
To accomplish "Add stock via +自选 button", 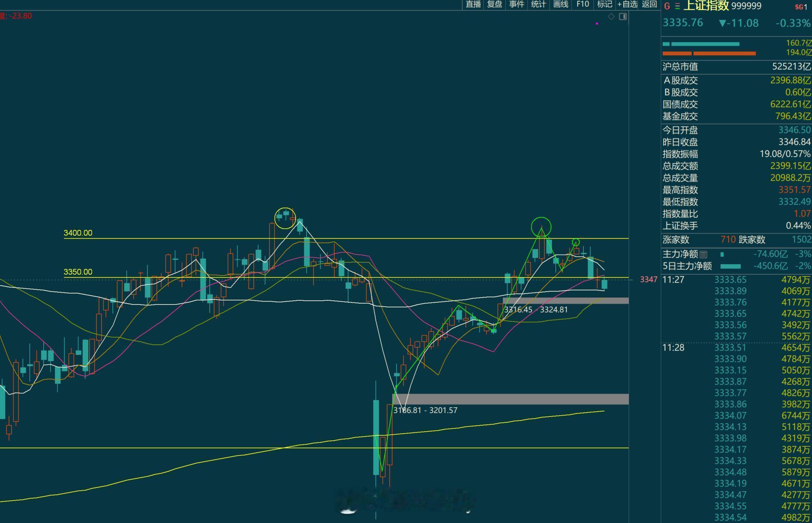I will [627, 4].
